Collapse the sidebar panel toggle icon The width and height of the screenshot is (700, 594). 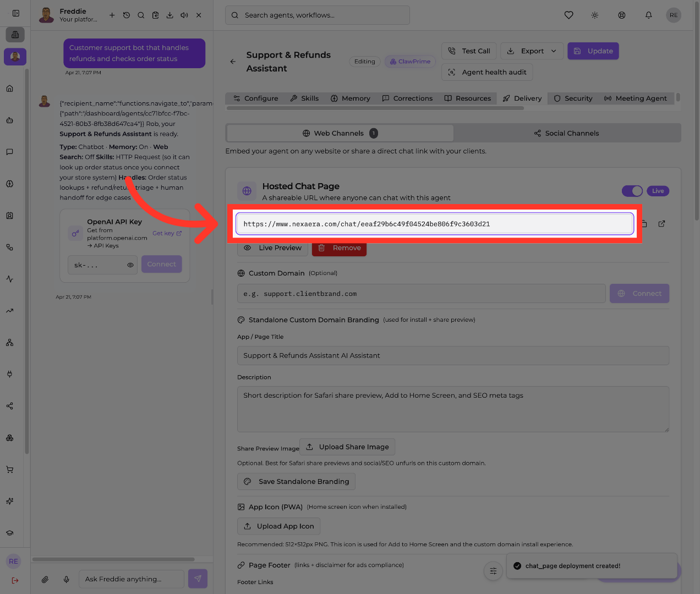click(16, 13)
